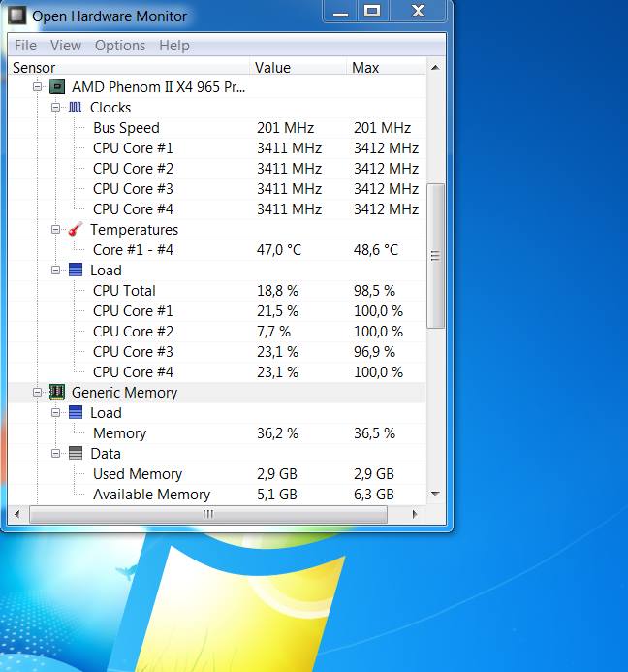Click the horizontal scrollbar left arrow

coord(17,514)
